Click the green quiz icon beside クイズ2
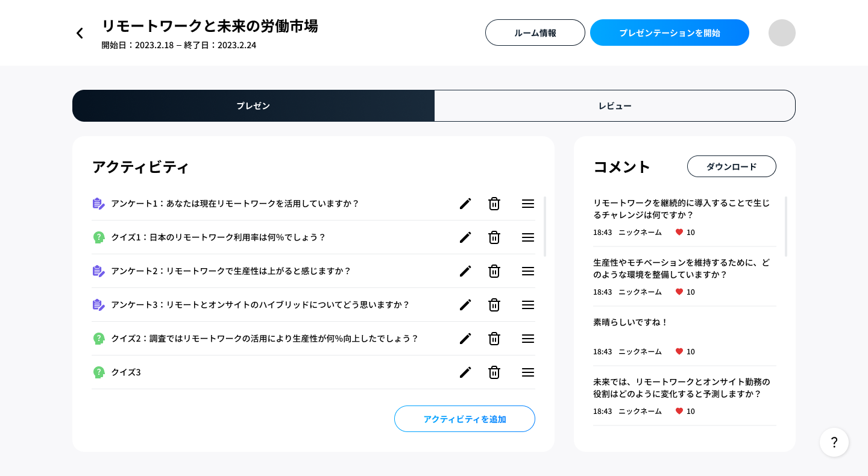Image resolution: width=868 pixels, height=476 pixels. tap(98, 339)
